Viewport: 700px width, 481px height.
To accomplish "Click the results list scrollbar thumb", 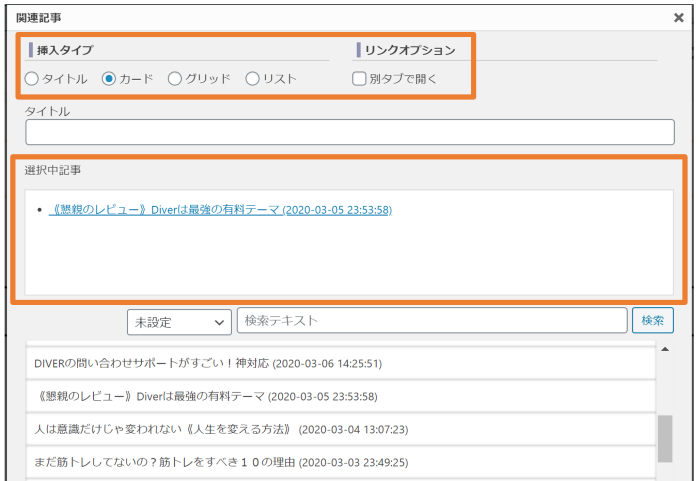I will pos(665,437).
